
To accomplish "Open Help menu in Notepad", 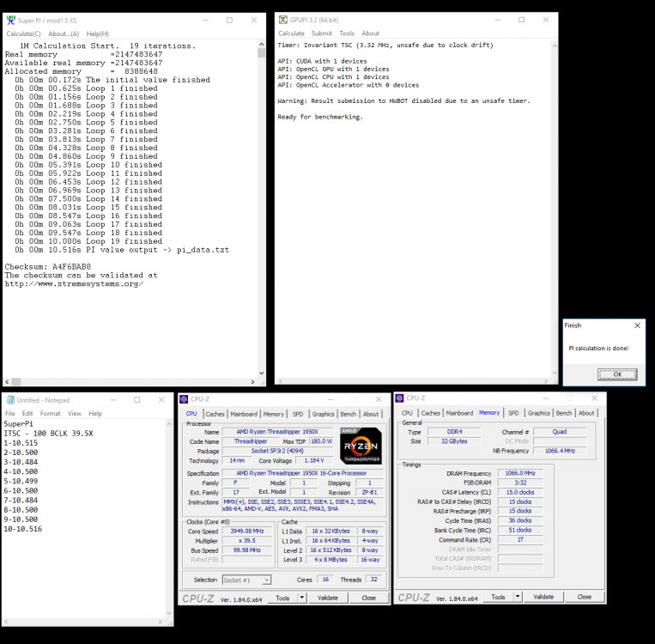I will click(x=95, y=413).
